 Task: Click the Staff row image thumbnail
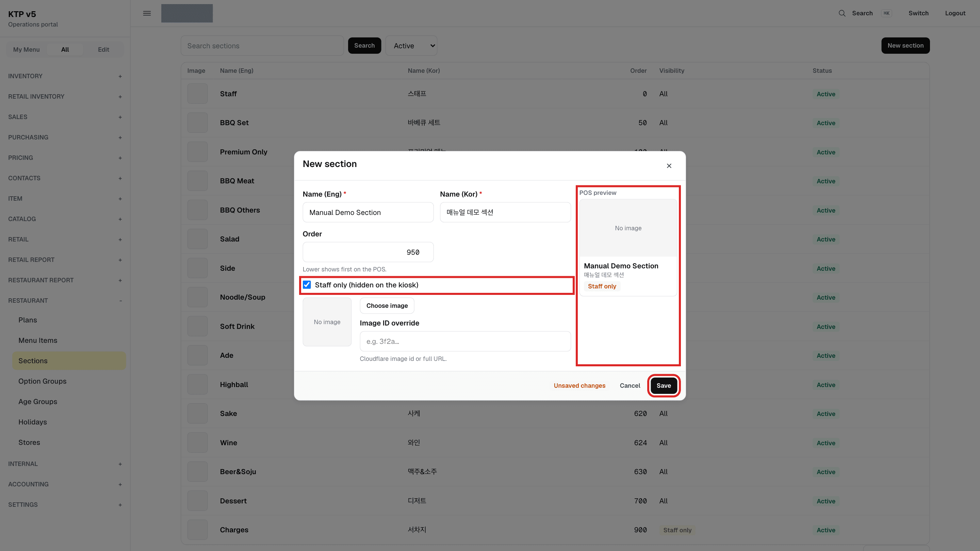click(x=197, y=94)
